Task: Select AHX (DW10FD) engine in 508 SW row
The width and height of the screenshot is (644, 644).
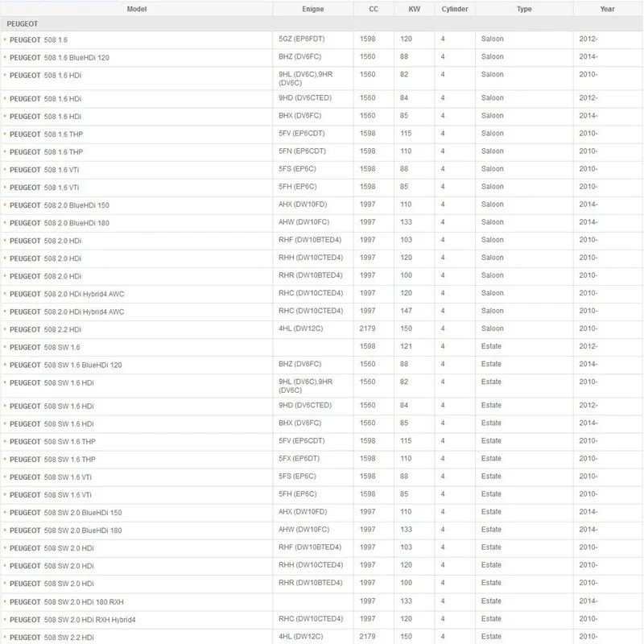Action: (303, 512)
